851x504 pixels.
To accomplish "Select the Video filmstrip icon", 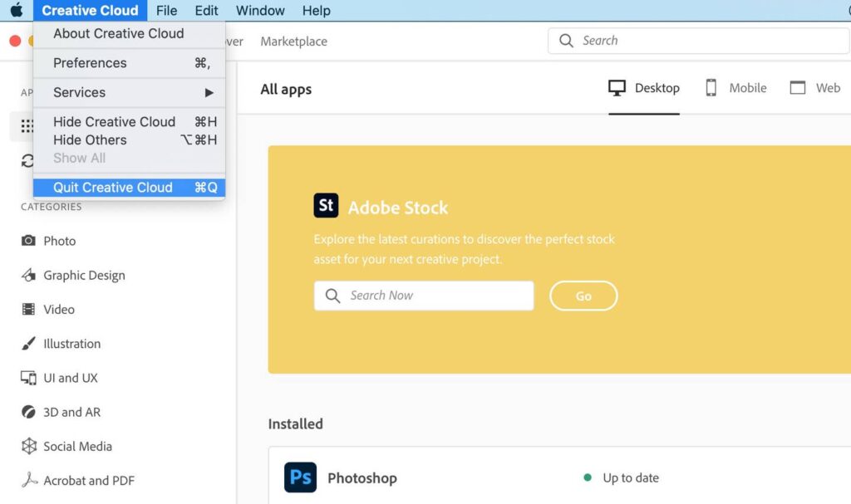I will tap(29, 309).
